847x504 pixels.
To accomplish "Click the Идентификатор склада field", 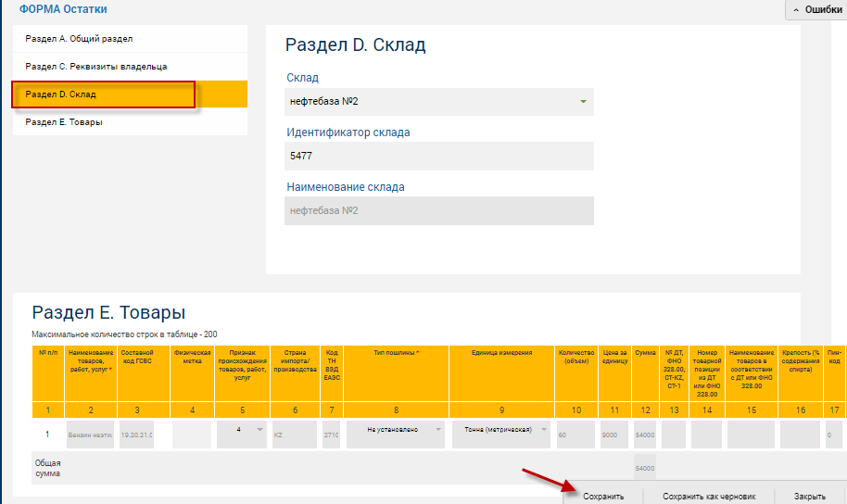I will [x=439, y=157].
